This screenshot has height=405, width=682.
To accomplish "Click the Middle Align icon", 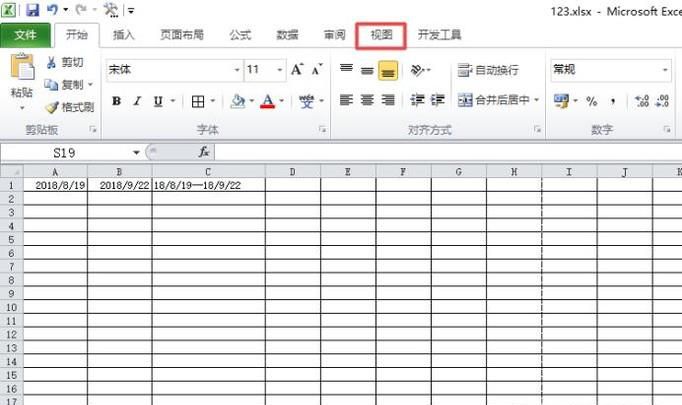I will click(367, 70).
